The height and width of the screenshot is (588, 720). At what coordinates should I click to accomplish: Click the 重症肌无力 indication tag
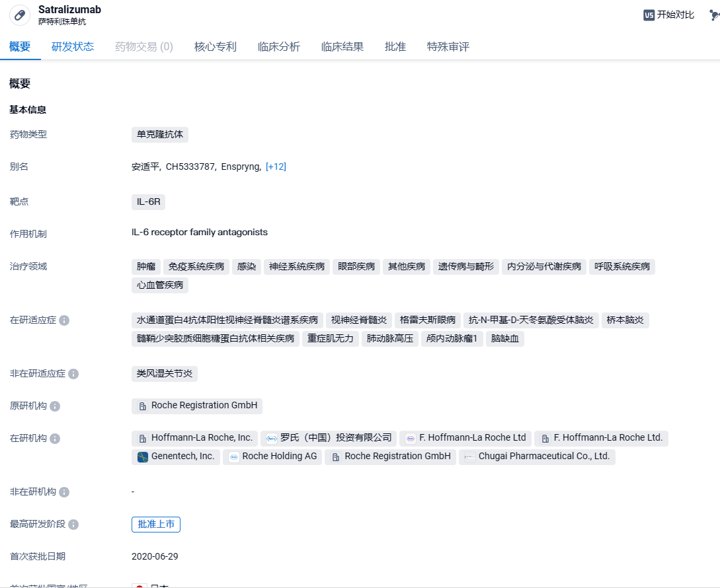pos(330,339)
